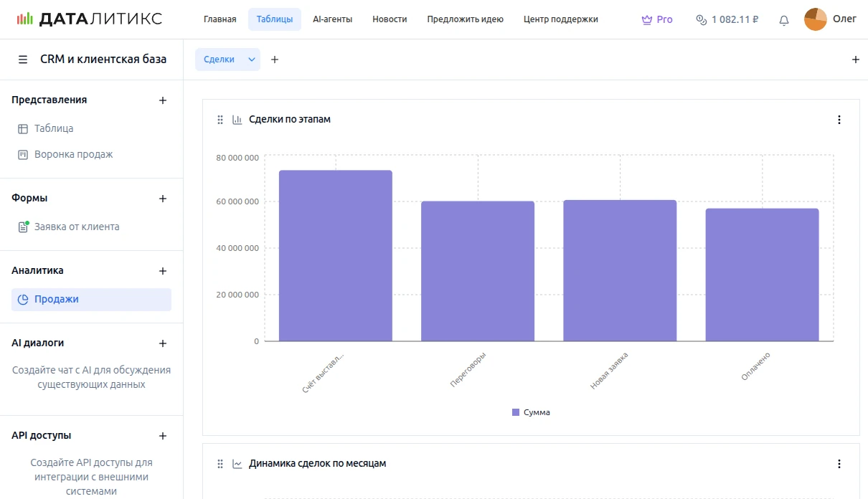
Task: Click the hamburger menu icon in sidebar
Action: [23, 60]
